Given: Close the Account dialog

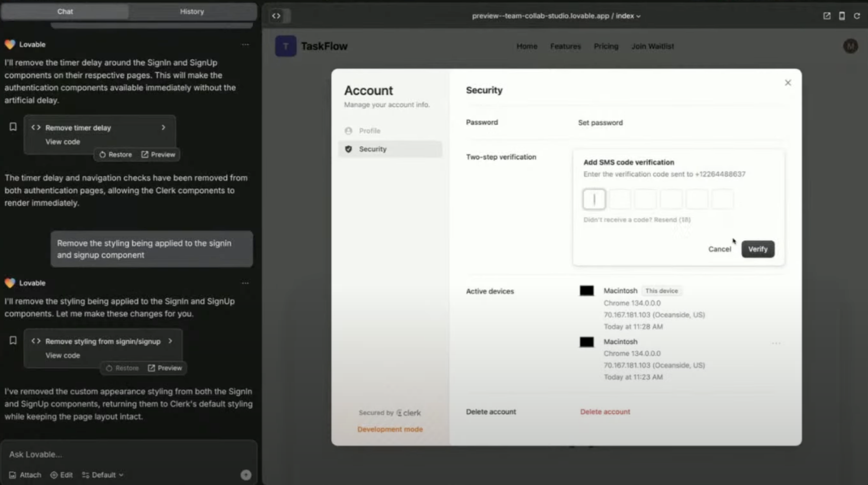Looking at the screenshot, I should (788, 83).
